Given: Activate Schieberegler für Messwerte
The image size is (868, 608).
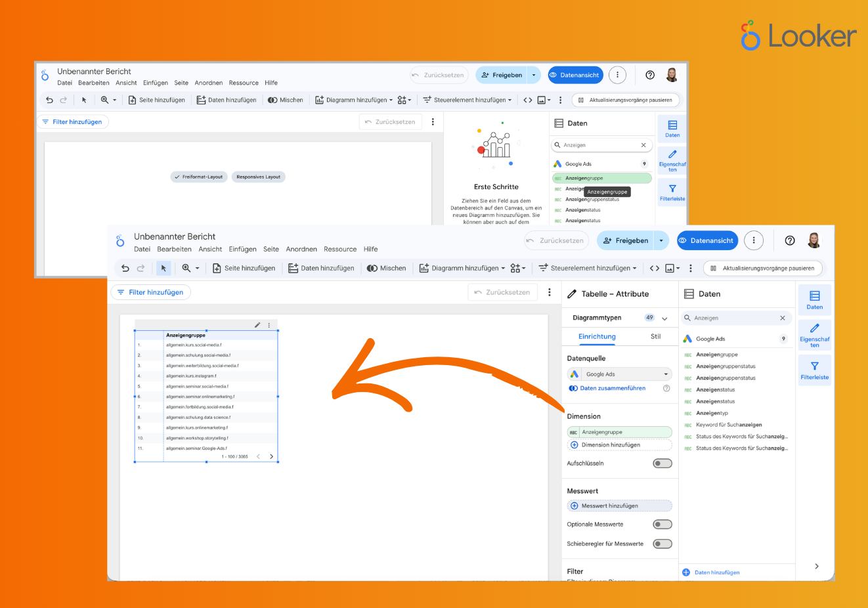Looking at the screenshot, I should (x=662, y=544).
